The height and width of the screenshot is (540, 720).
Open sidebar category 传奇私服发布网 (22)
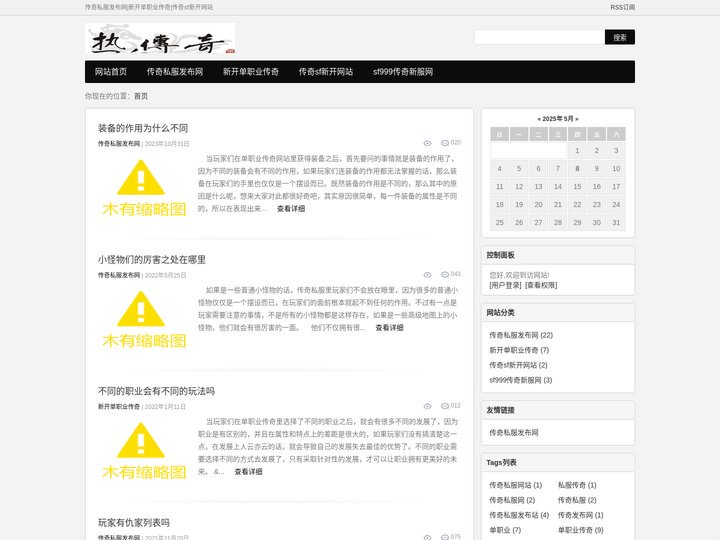tap(521, 335)
